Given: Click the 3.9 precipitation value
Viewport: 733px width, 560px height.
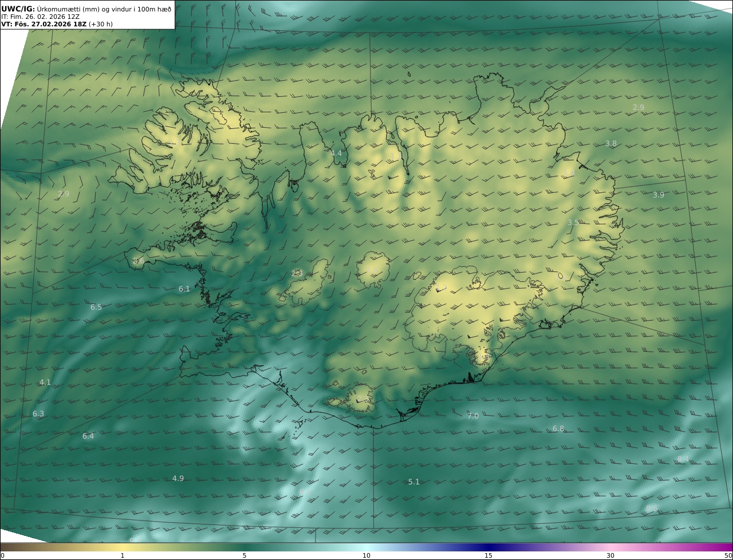Looking at the screenshot, I should pyautogui.click(x=658, y=195).
